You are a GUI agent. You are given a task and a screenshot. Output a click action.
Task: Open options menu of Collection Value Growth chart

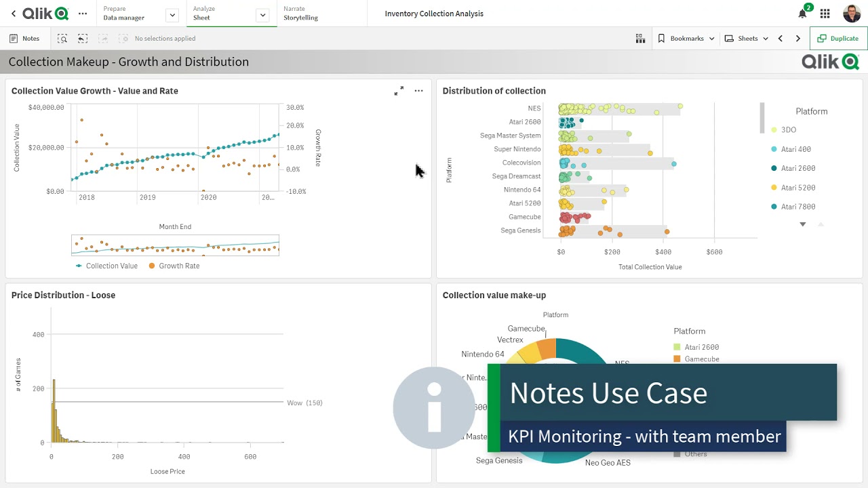point(418,91)
